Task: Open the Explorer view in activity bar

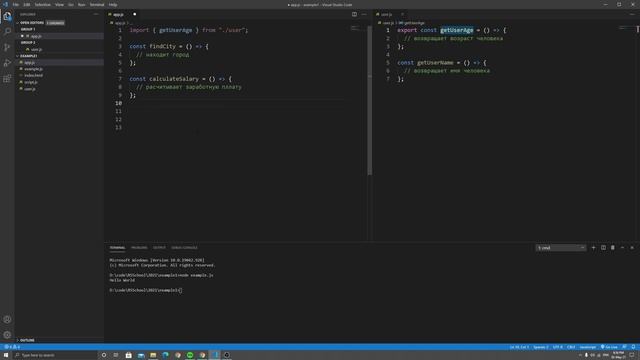Action: point(7,16)
